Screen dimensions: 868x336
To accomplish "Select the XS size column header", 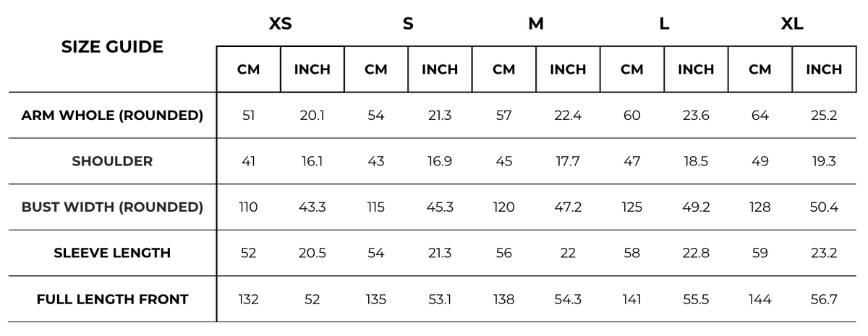I will tap(280, 23).
